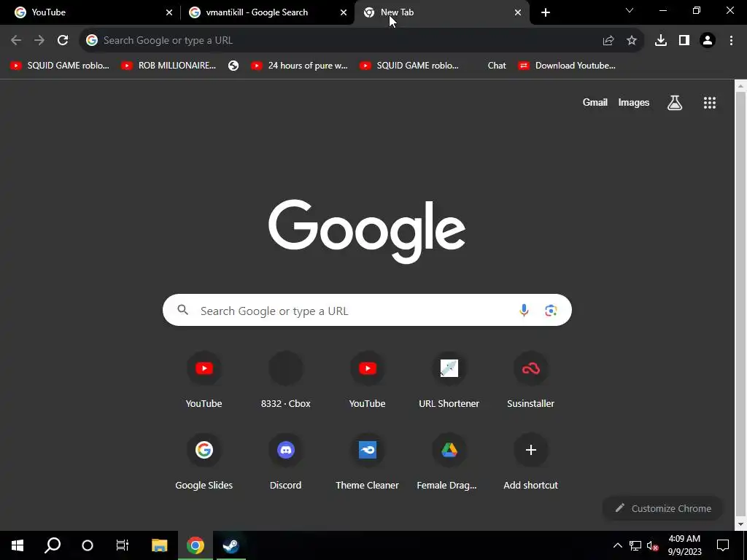This screenshot has height=560, width=747.
Task: Open the Google Slides shortcut
Action: (204, 462)
